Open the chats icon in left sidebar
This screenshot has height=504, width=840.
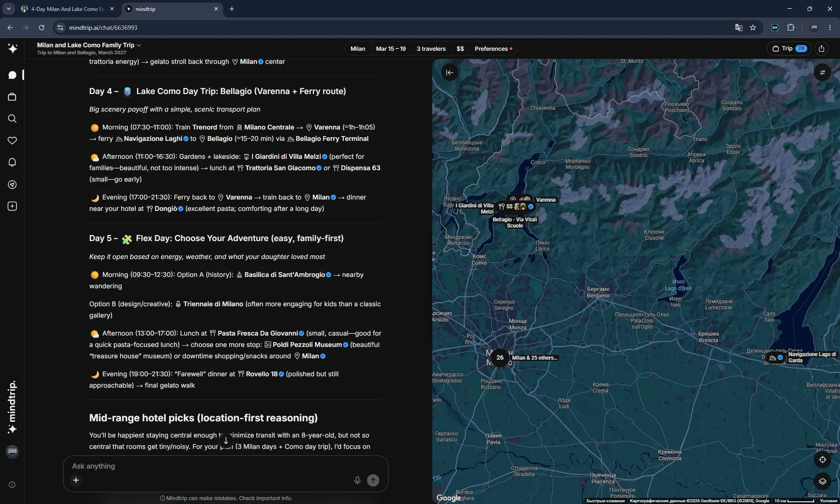point(12,75)
